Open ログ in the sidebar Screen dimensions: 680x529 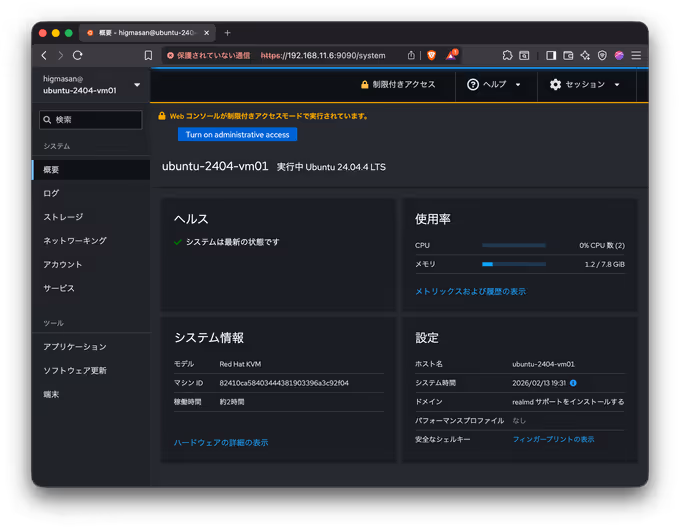coord(91,193)
